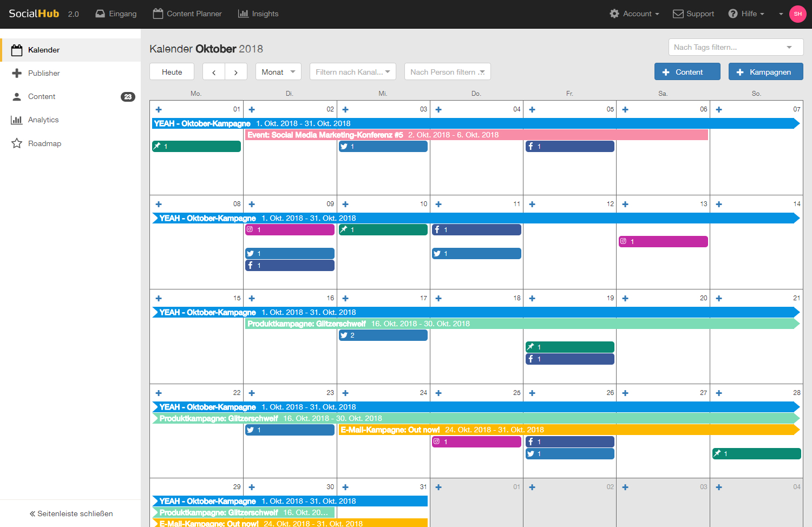812x527 pixels.
Task: Click the Kampagnen add button
Action: click(766, 72)
